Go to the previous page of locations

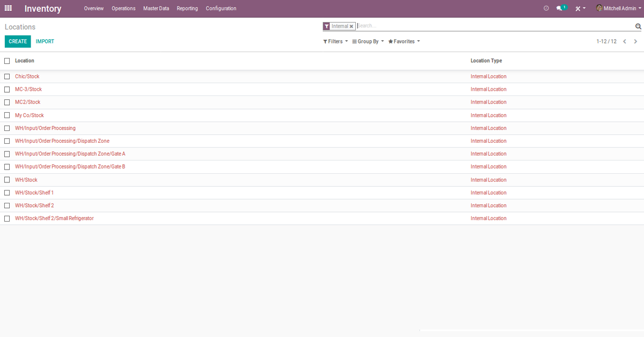coord(625,41)
